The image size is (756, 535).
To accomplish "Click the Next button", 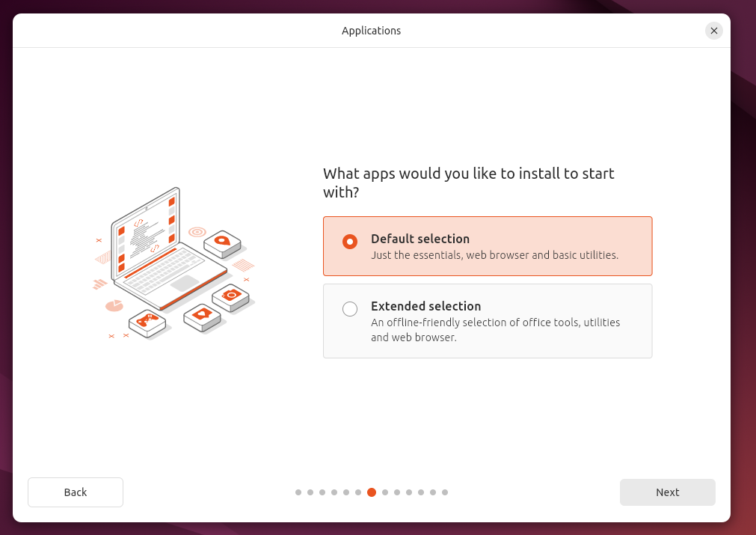I will click(x=667, y=492).
